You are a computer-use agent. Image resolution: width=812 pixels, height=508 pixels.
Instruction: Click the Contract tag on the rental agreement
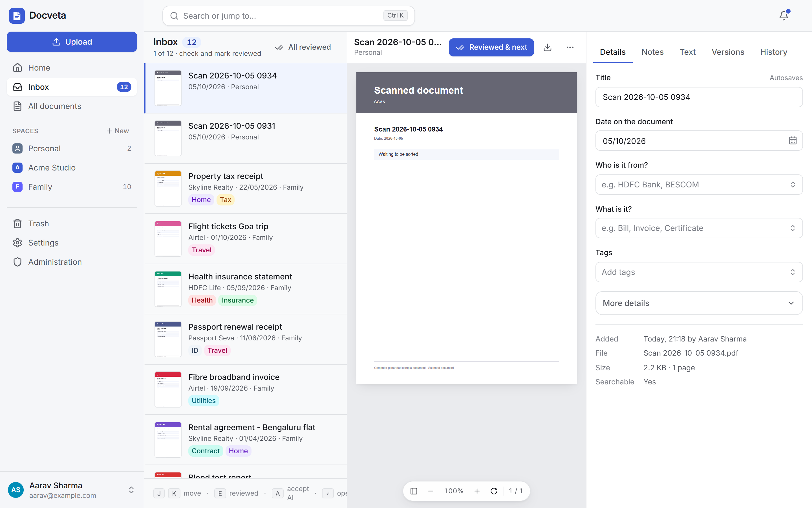pyautogui.click(x=206, y=451)
